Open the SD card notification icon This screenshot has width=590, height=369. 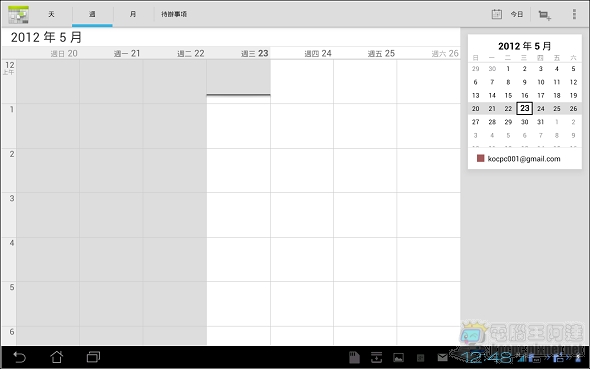[x=354, y=357]
